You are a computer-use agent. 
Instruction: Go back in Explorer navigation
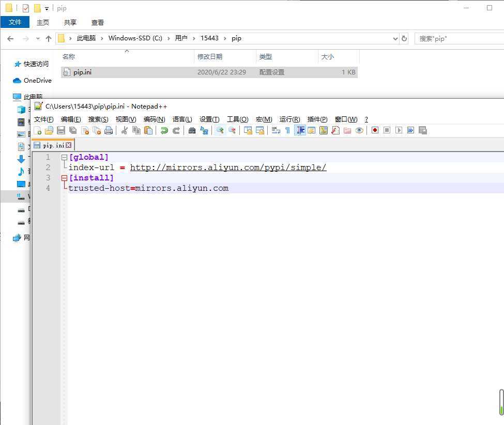tap(10, 39)
